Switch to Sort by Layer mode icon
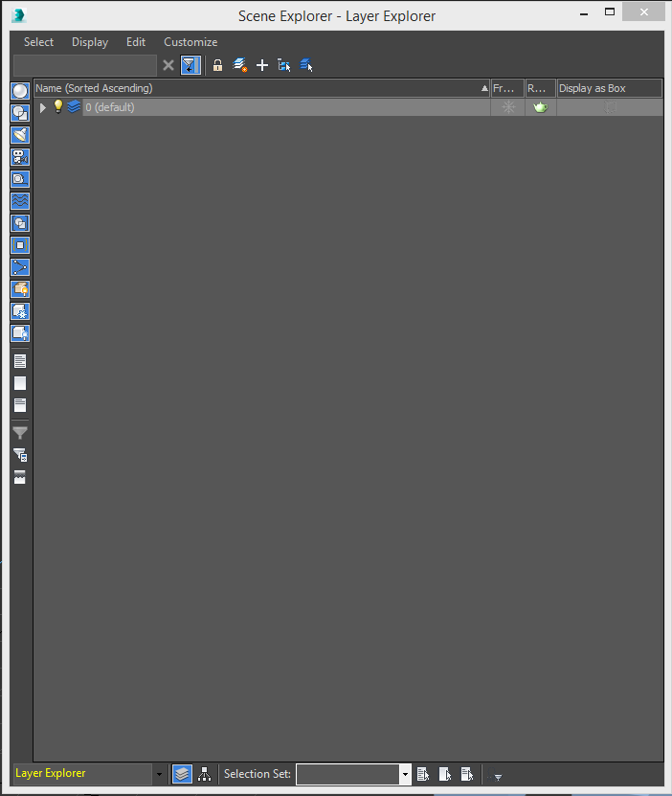The image size is (672, 796). point(182,774)
